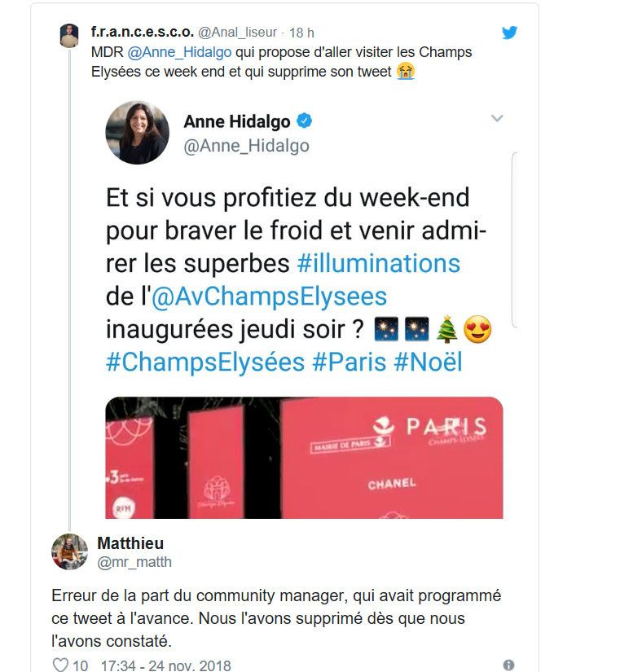Image resolution: width=620 pixels, height=672 pixels.
Task: Open the 17:34 - 24 nov. 2018 timestamp
Action: (x=166, y=665)
